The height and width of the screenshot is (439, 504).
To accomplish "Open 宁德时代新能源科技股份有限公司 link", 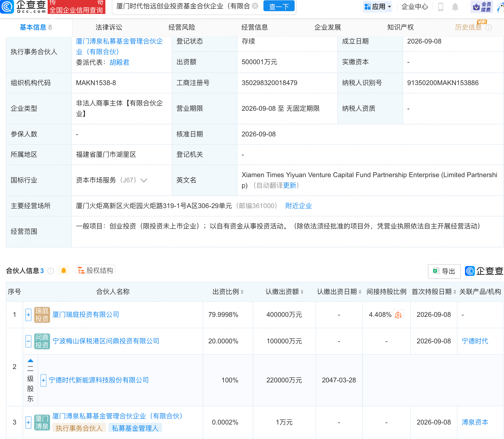I will [x=99, y=380].
